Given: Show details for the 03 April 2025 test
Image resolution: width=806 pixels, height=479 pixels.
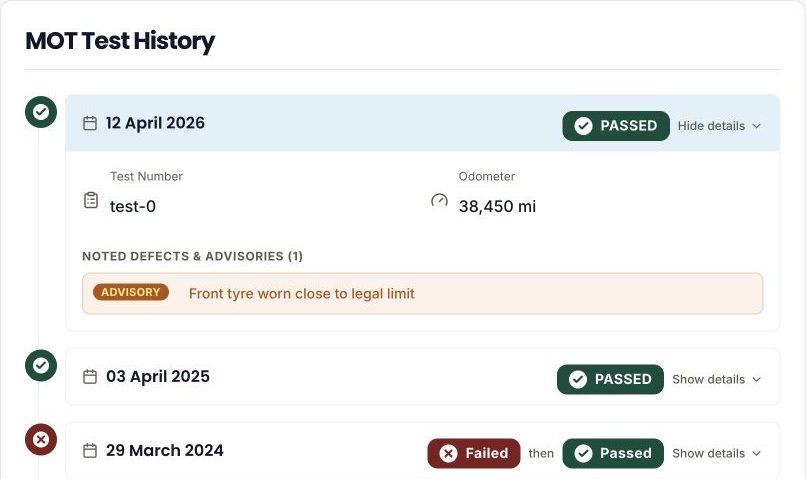Looking at the screenshot, I should pos(717,379).
